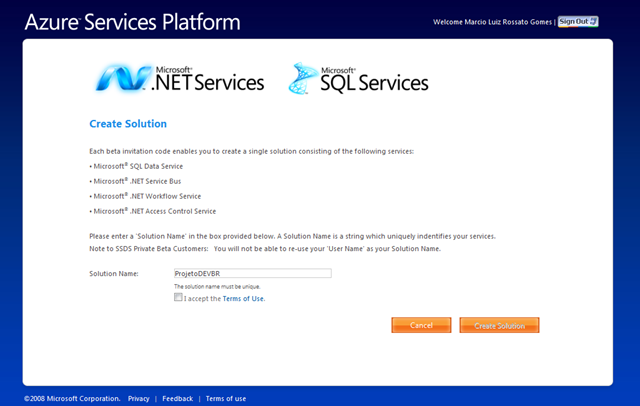640x406 pixels.
Task: Click the 'Note to SSDS Private Beta Customers' line
Action: 265,249
